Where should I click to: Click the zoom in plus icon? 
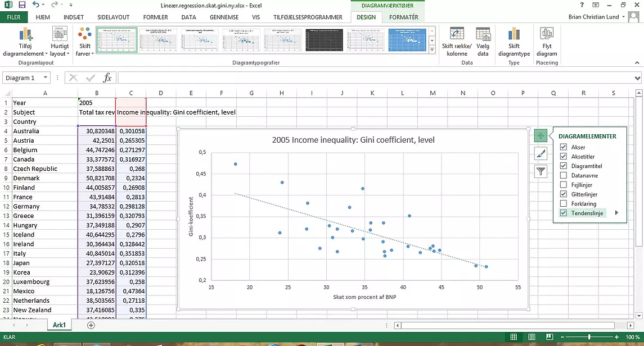coord(616,337)
